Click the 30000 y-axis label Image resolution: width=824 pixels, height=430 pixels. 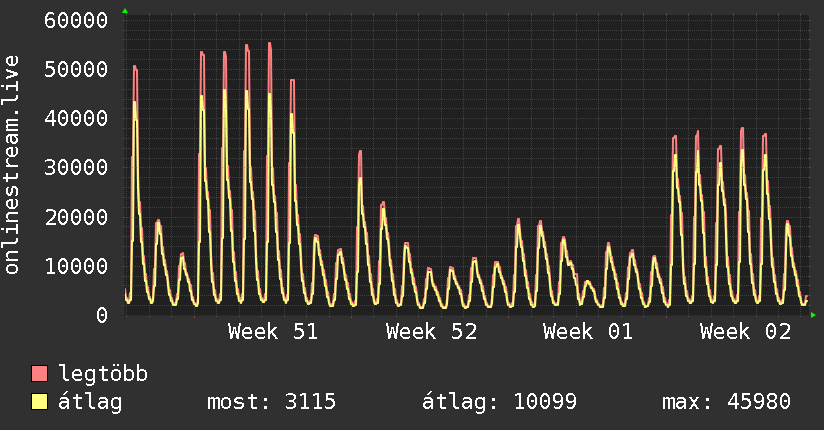76,168
